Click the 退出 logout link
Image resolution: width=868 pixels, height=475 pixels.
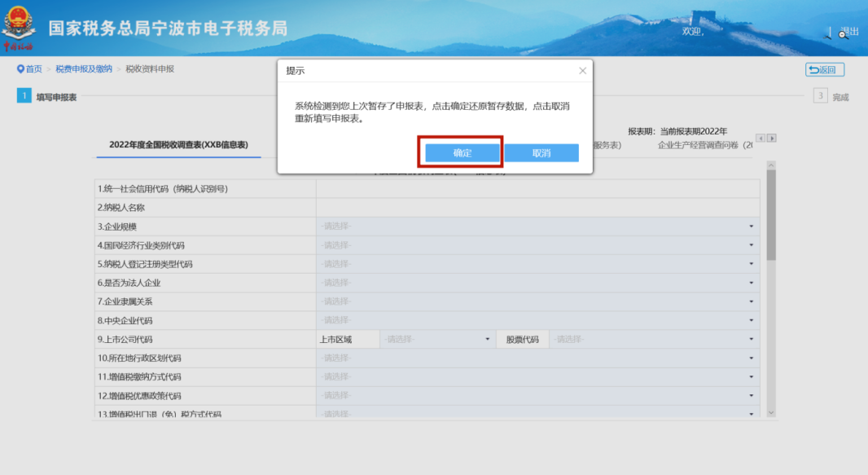click(849, 32)
